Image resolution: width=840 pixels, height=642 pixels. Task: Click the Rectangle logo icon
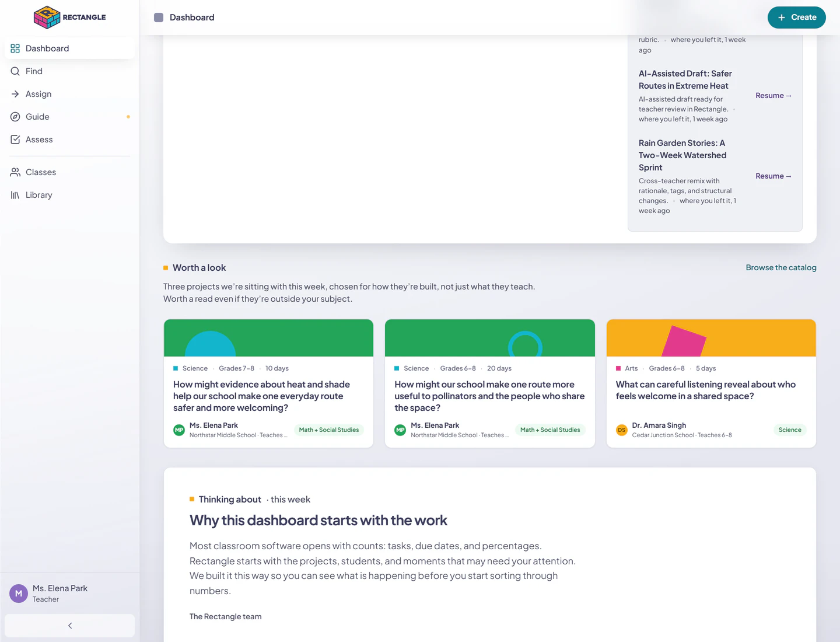(47, 18)
